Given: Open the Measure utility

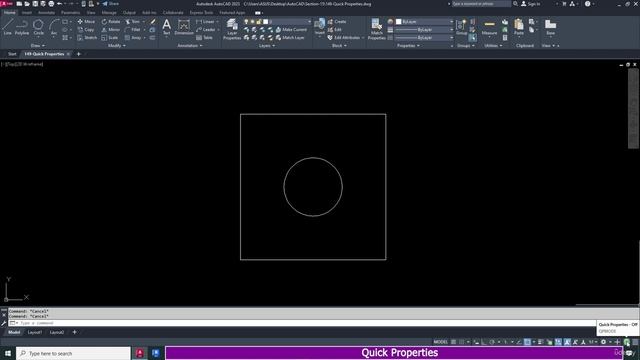Looking at the screenshot, I should (x=489, y=27).
